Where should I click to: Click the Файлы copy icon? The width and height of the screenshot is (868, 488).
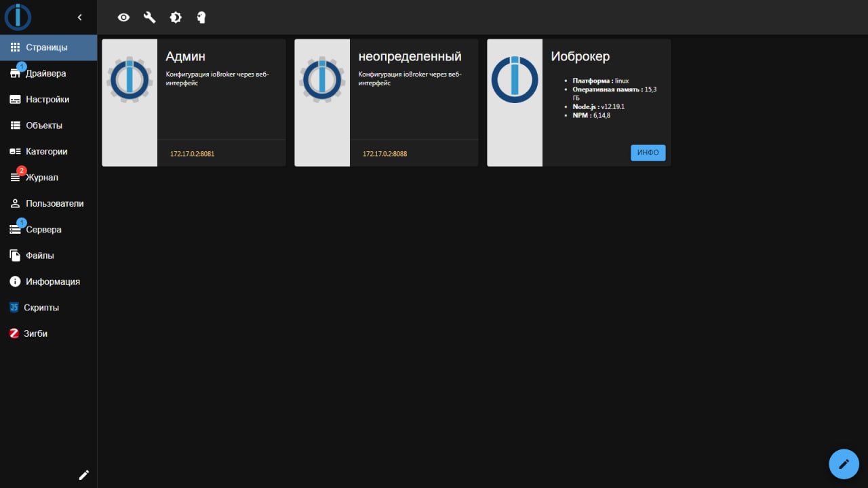coord(15,256)
